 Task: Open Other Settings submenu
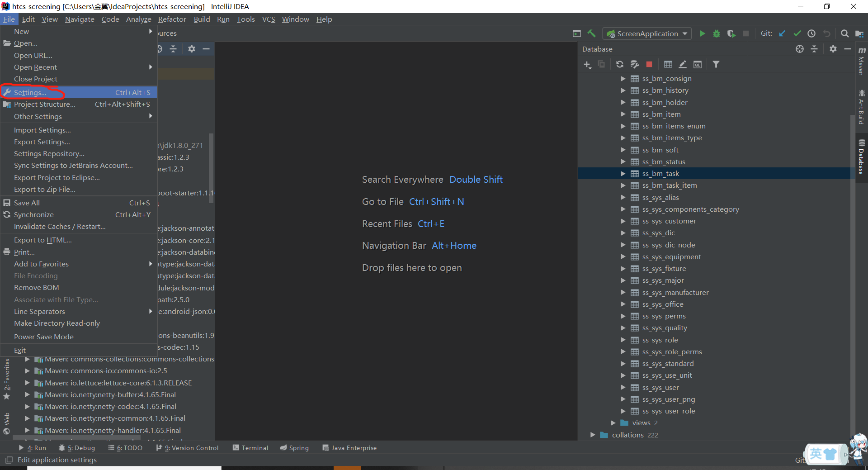point(79,117)
